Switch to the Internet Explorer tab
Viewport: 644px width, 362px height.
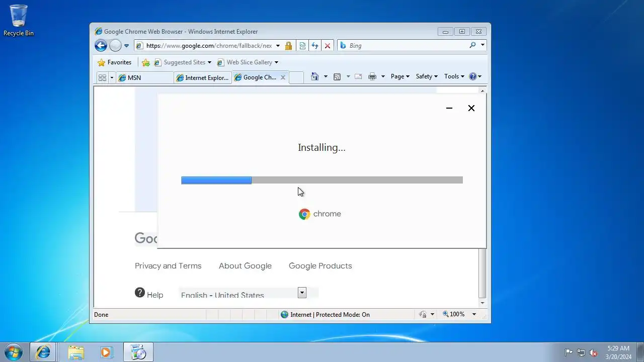(203, 77)
